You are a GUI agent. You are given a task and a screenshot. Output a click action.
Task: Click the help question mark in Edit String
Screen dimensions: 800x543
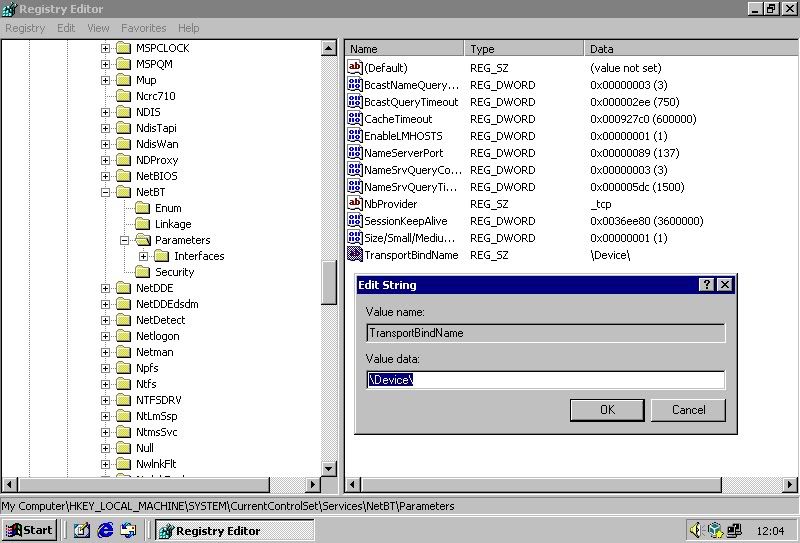pyautogui.click(x=706, y=285)
